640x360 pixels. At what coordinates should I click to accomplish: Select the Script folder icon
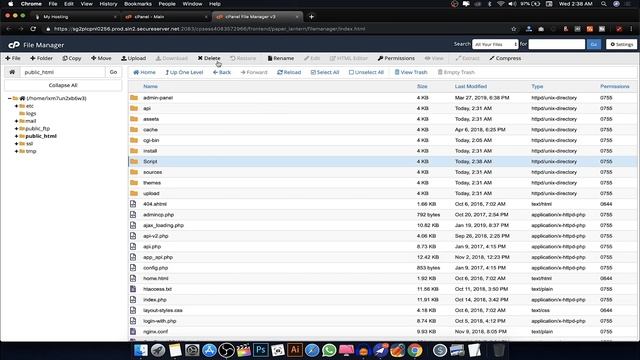click(134, 162)
